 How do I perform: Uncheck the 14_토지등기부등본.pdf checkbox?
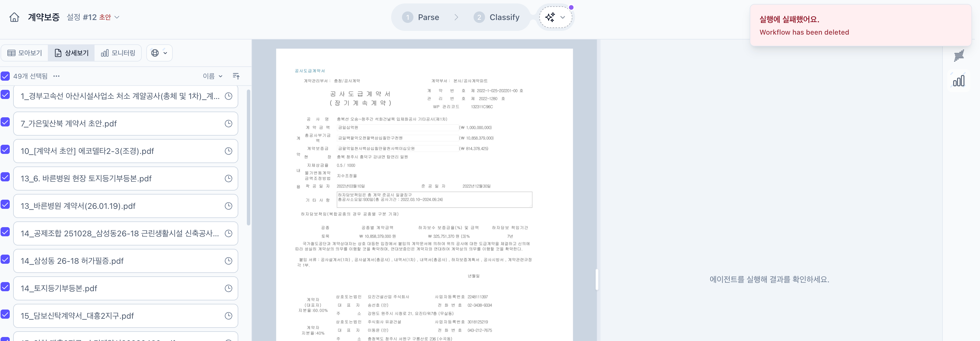[x=5, y=287]
